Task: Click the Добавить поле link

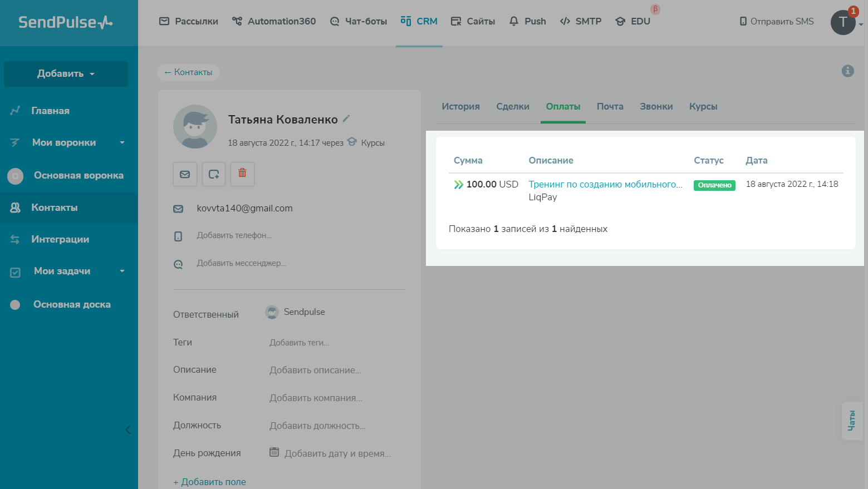Action: 209,482
